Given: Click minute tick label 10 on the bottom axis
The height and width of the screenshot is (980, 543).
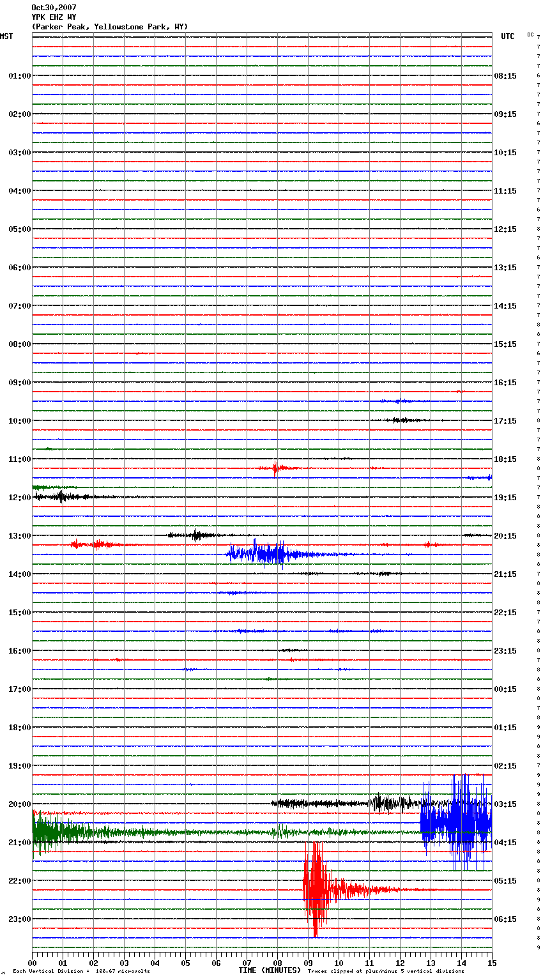Looking at the screenshot, I should click(339, 963).
